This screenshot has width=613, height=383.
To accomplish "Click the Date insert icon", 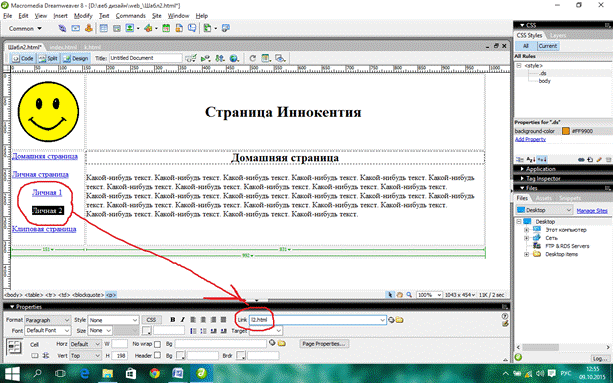I will point(166,28).
